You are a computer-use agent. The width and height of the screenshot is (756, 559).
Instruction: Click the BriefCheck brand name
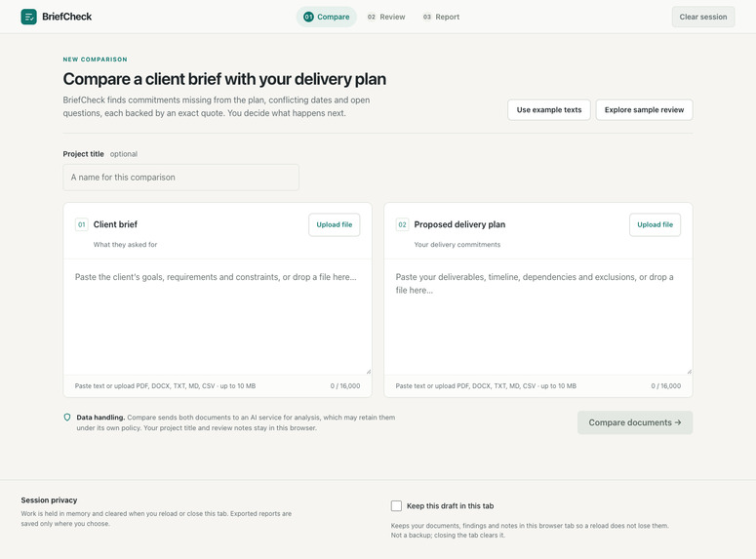67,17
